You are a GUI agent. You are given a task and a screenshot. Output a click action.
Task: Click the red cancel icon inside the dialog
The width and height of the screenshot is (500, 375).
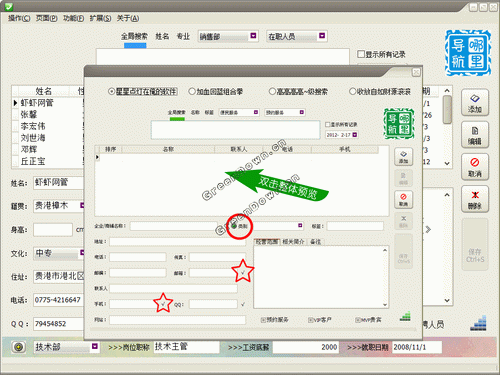403,199
